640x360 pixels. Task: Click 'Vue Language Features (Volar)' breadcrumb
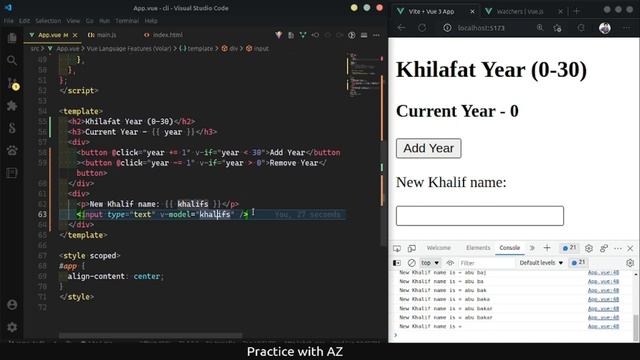(x=129, y=49)
